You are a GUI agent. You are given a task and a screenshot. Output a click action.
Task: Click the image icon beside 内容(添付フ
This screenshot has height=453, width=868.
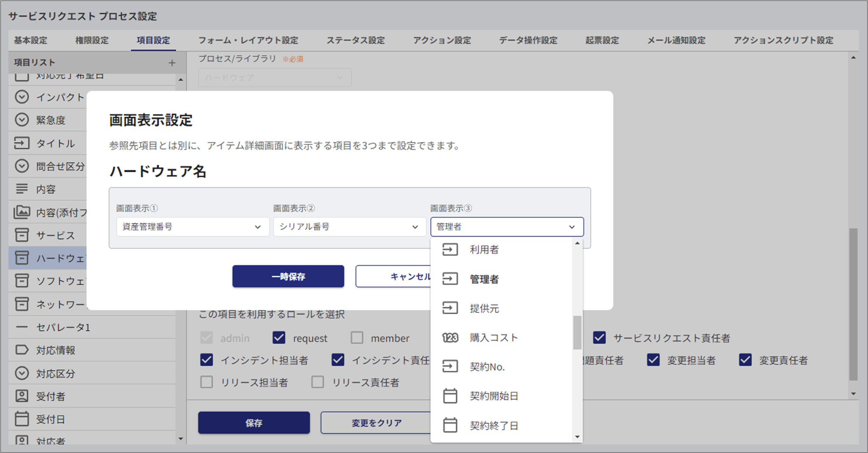(22, 212)
